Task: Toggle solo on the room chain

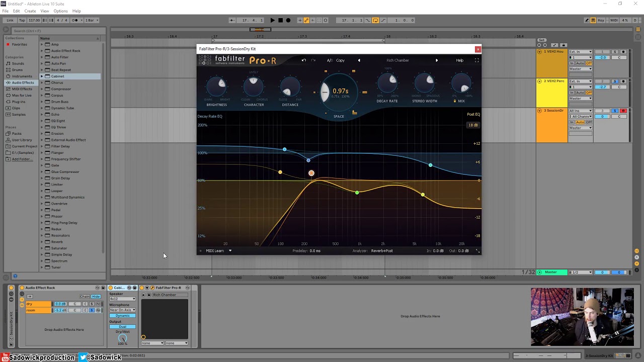Action: coord(91,310)
